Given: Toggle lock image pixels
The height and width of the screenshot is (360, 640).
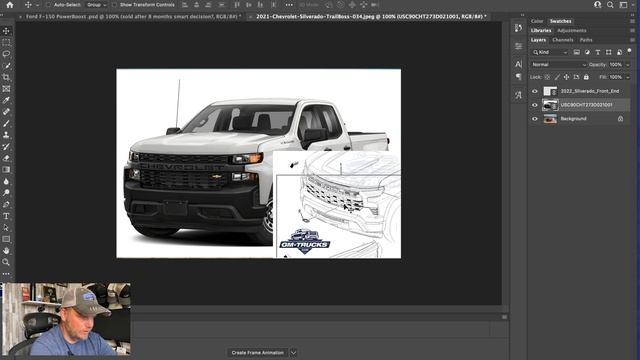Looking at the screenshot, I should (x=557, y=77).
